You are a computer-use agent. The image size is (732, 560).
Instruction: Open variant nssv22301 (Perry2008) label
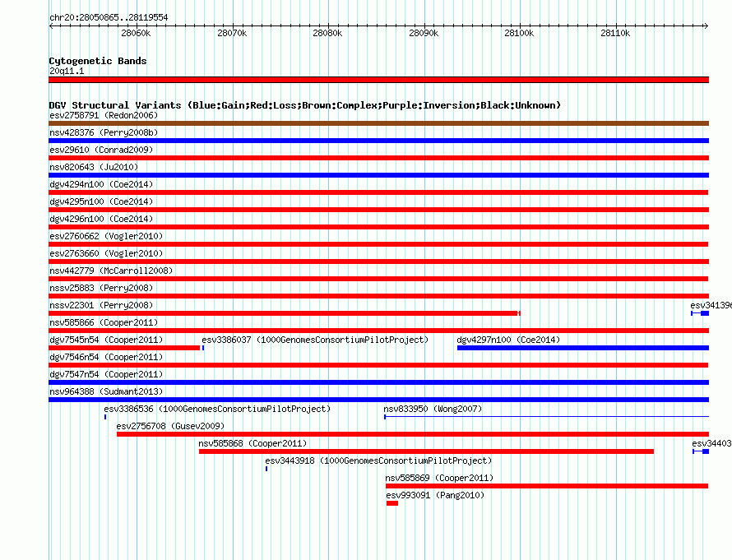pos(101,305)
